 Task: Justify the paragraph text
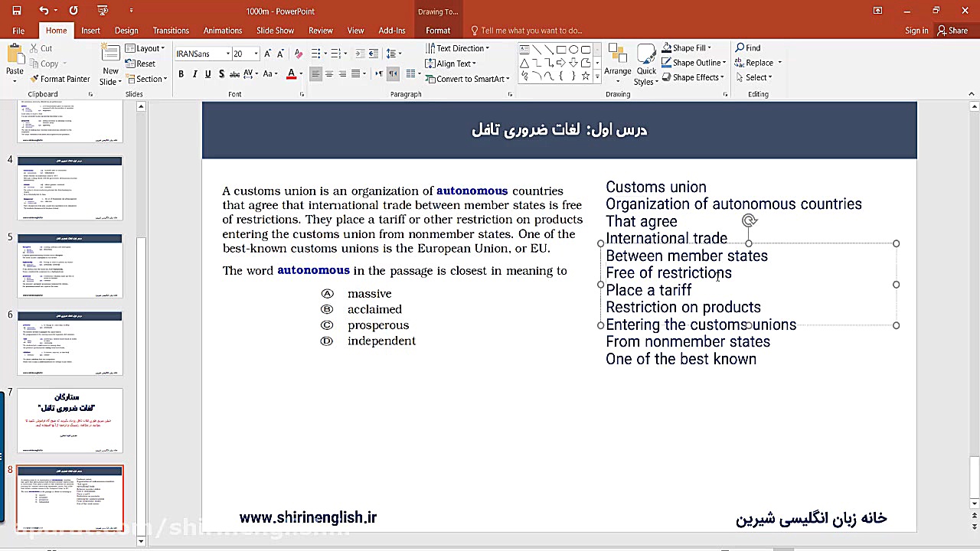tap(356, 74)
